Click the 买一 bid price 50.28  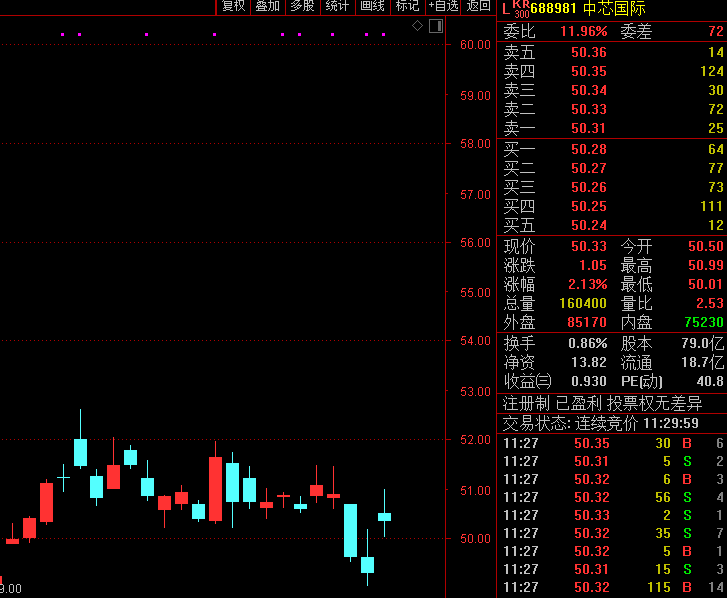coord(588,149)
